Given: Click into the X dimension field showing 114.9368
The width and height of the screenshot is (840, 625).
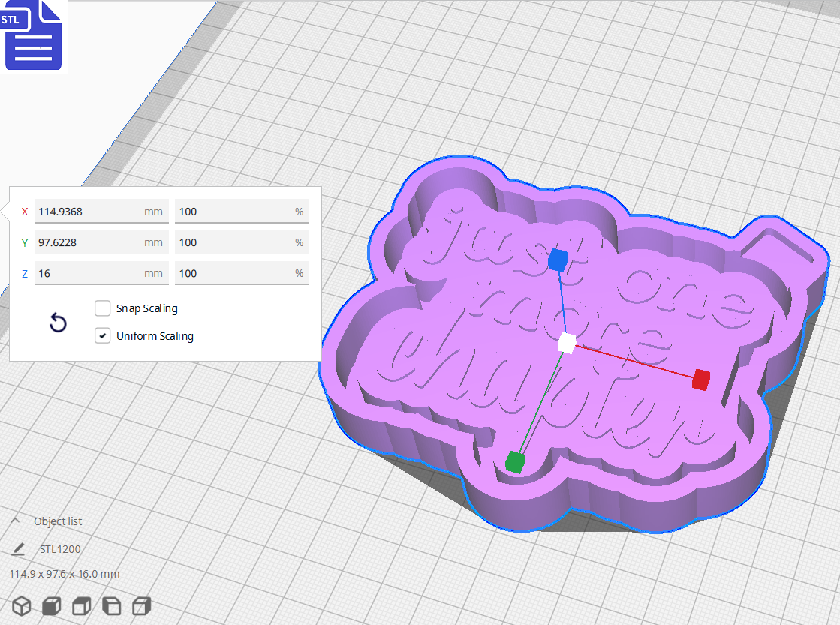Looking at the screenshot, I should click(x=101, y=212).
